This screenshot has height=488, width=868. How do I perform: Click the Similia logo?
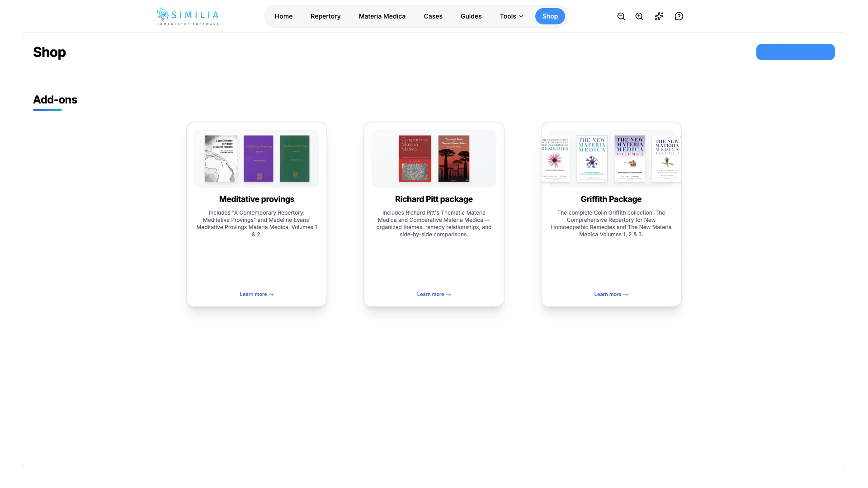point(188,16)
